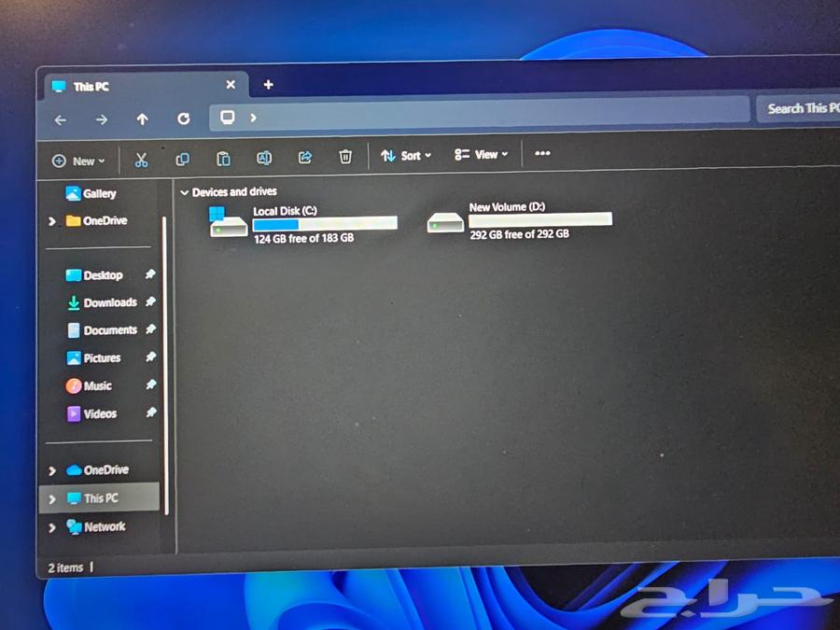Select the Rename icon
Image resolution: width=840 pixels, height=630 pixels.
[x=264, y=159]
